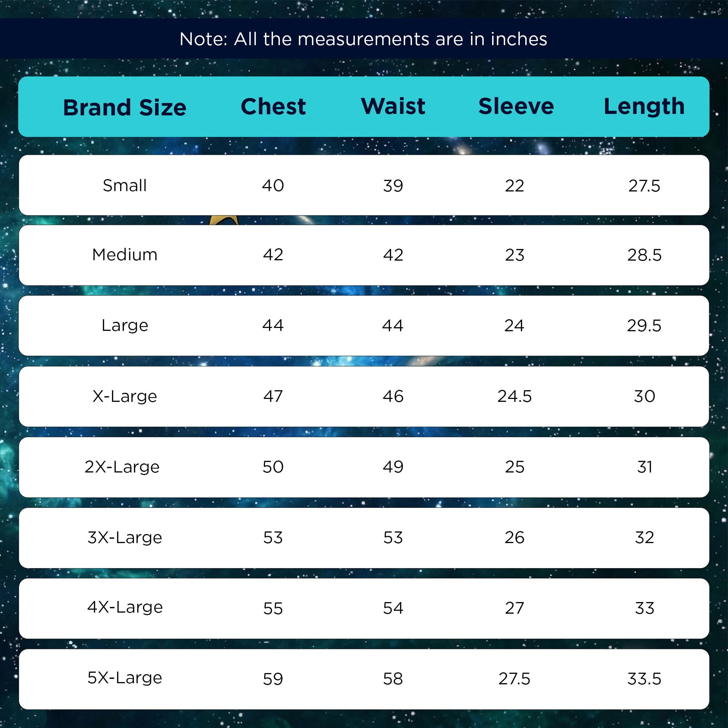
Task: Click the 2X-Large waist value 49
Action: coord(393,467)
